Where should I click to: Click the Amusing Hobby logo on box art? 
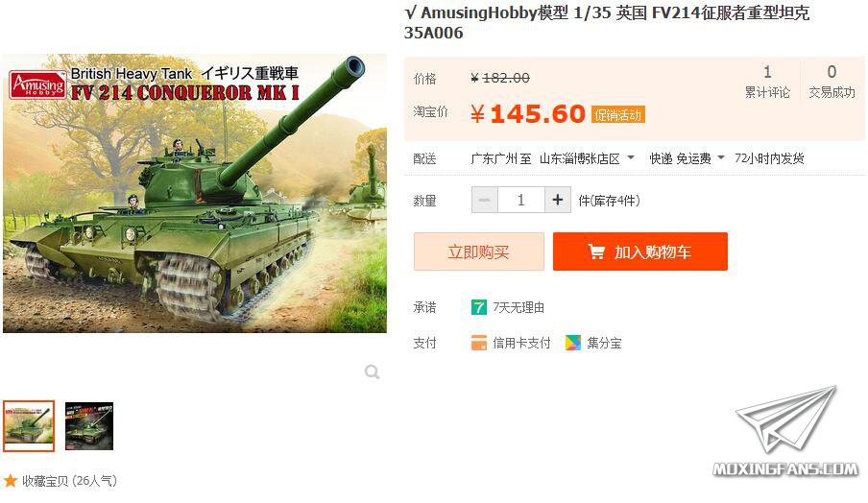point(37,85)
